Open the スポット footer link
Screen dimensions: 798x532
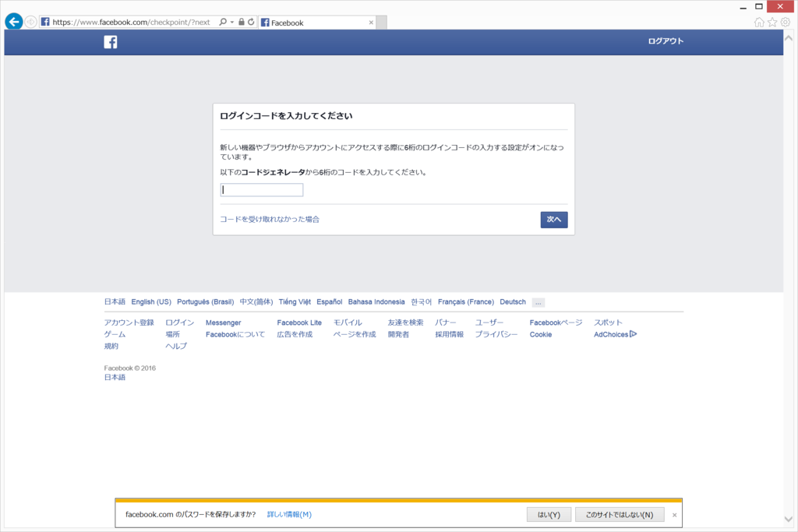click(608, 322)
